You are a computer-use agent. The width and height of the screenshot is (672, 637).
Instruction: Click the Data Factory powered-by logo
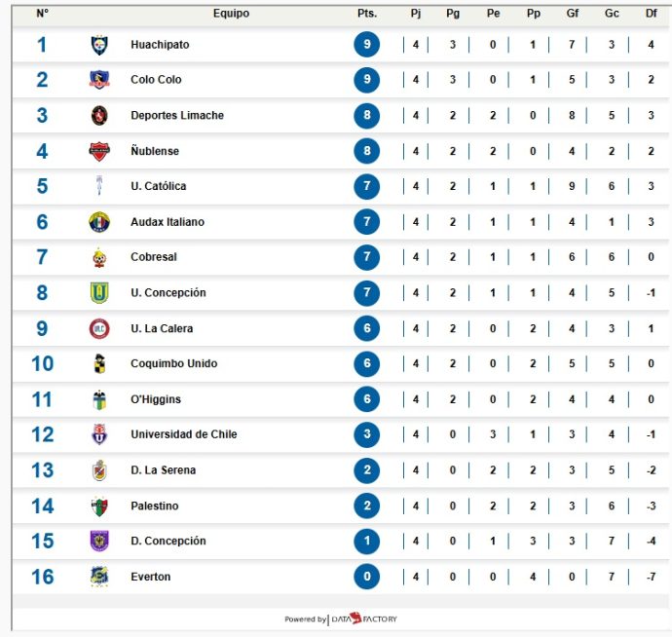coord(365,619)
